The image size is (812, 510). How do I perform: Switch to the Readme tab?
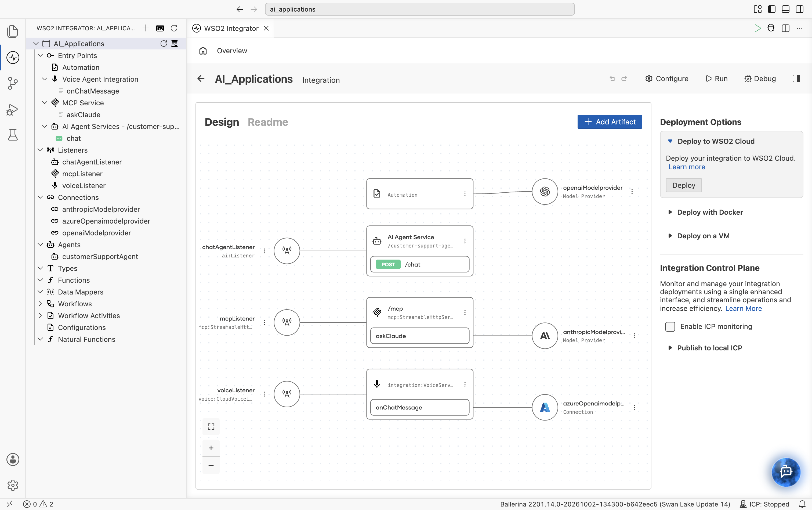(268, 122)
